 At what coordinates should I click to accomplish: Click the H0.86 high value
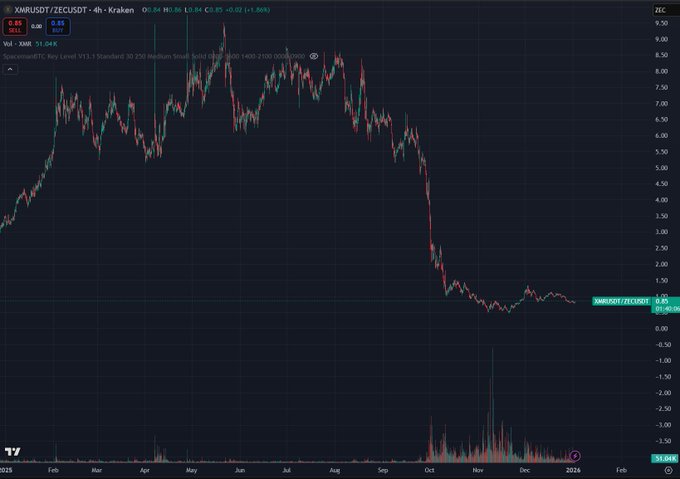point(172,10)
